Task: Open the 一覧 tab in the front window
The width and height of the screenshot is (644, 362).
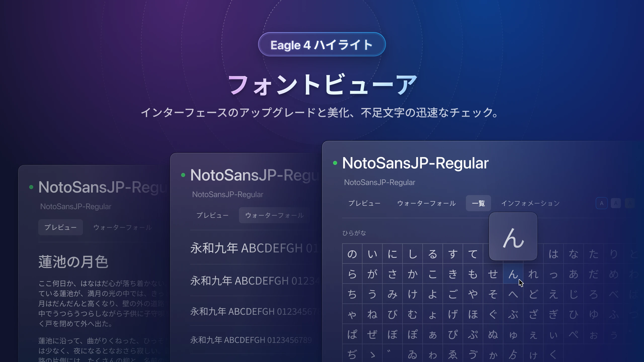Action: 478,203
